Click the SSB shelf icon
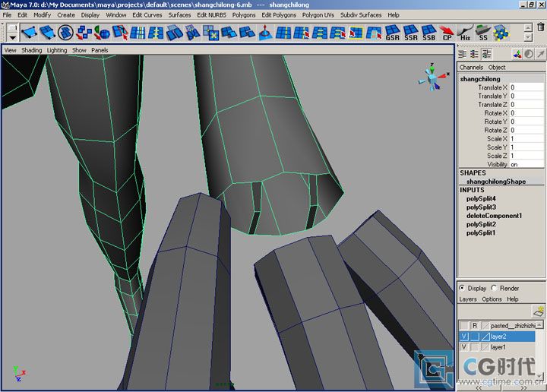The image size is (547, 392). click(x=428, y=33)
